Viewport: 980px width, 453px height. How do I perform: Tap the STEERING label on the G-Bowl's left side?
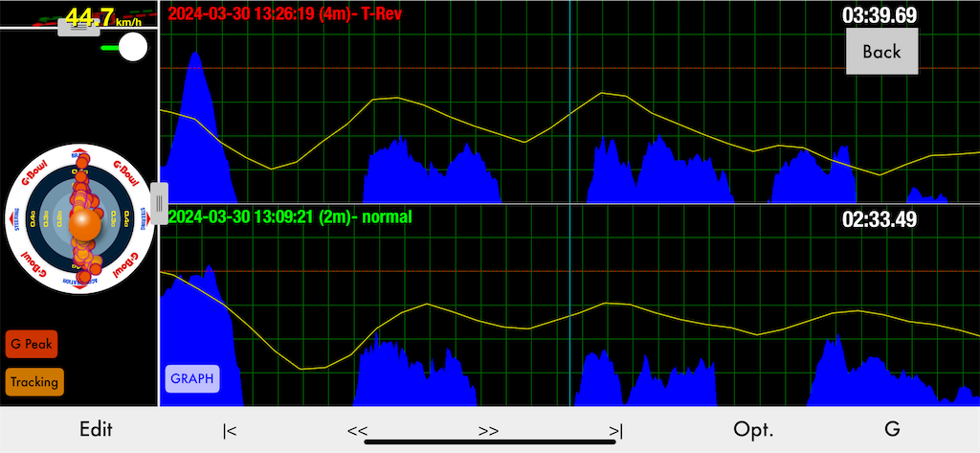click(16, 218)
